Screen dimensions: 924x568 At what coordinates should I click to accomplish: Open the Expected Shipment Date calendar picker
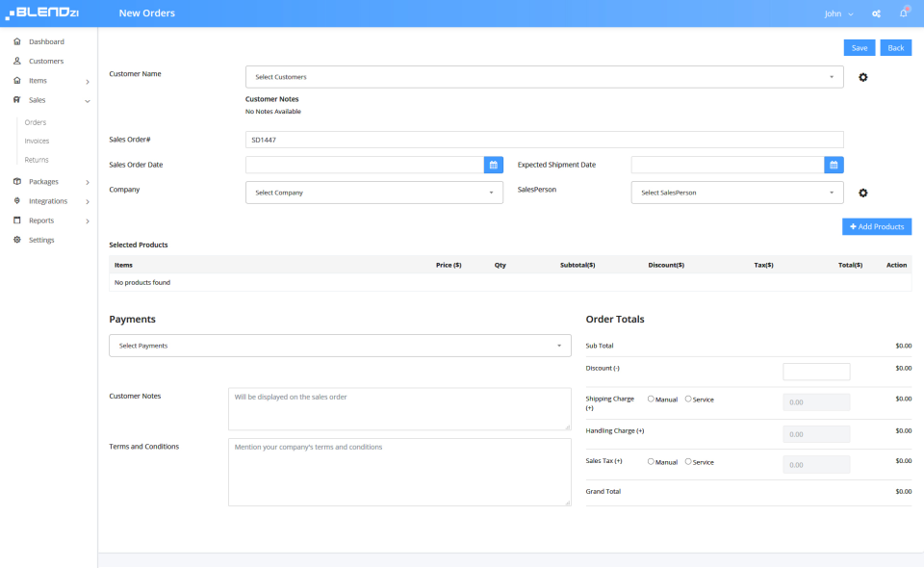[x=834, y=165]
